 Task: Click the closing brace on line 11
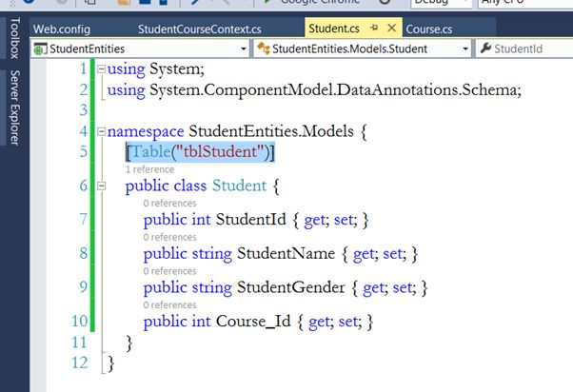click(x=129, y=343)
